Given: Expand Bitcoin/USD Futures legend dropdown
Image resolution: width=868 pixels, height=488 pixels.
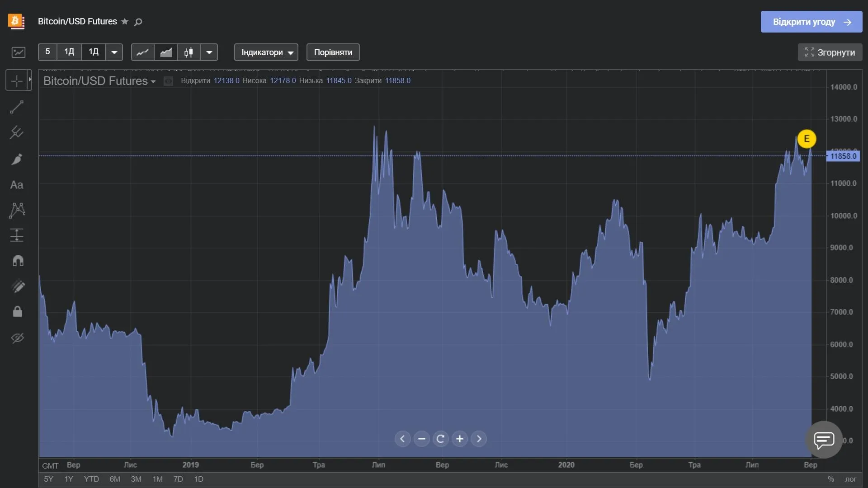Looking at the screenshot, I should tap(153, 82).
